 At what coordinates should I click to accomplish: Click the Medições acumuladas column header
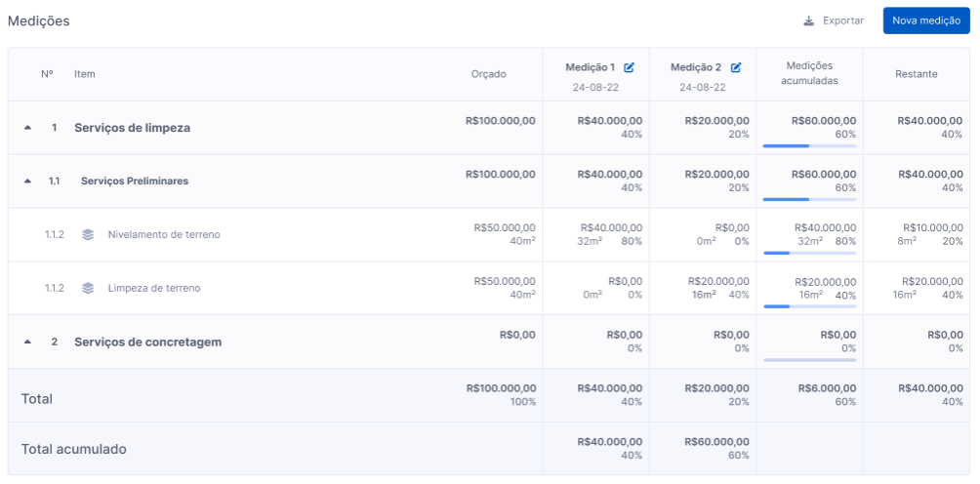click(x=809, y=73)
